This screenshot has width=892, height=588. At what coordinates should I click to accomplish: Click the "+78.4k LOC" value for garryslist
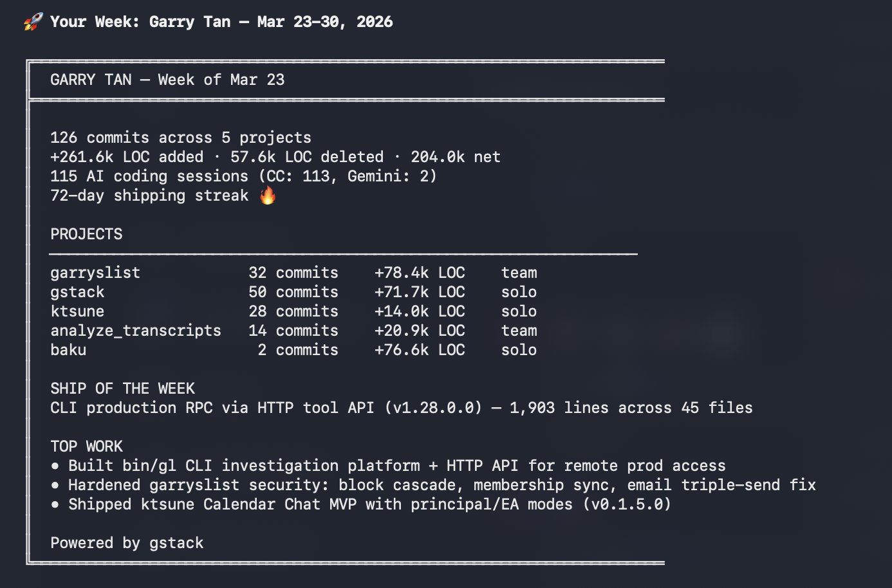(420, 273)
